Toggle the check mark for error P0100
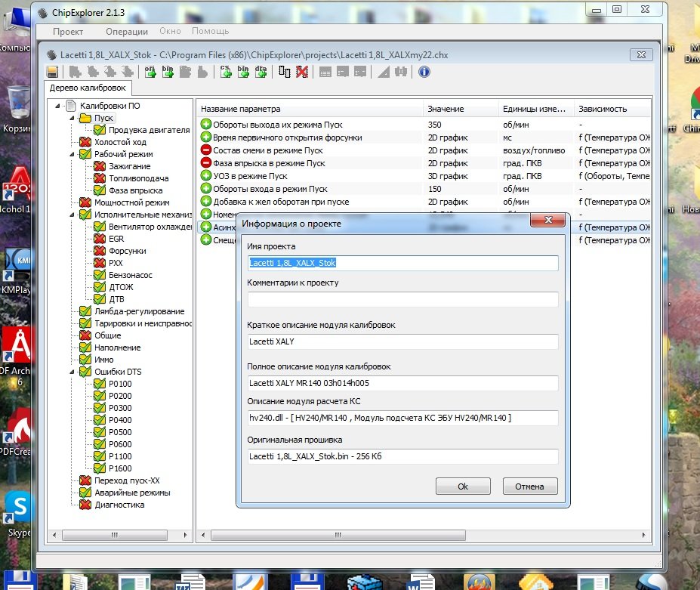This screenshot has width=700, height=590. click(100, 384)
